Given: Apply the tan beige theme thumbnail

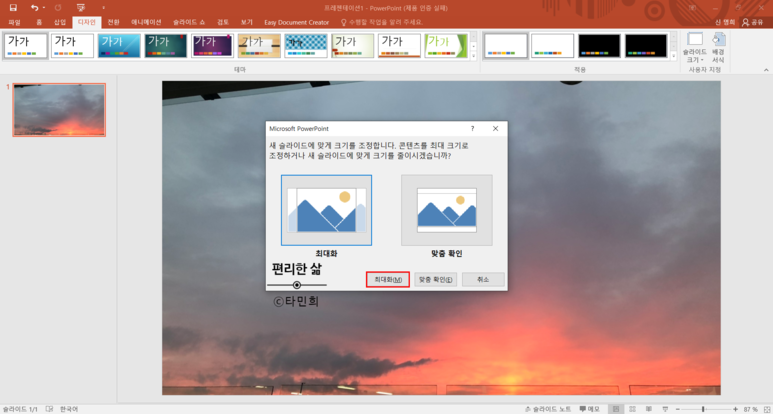Looking at the screenshot, I should (x=259, y=46).
